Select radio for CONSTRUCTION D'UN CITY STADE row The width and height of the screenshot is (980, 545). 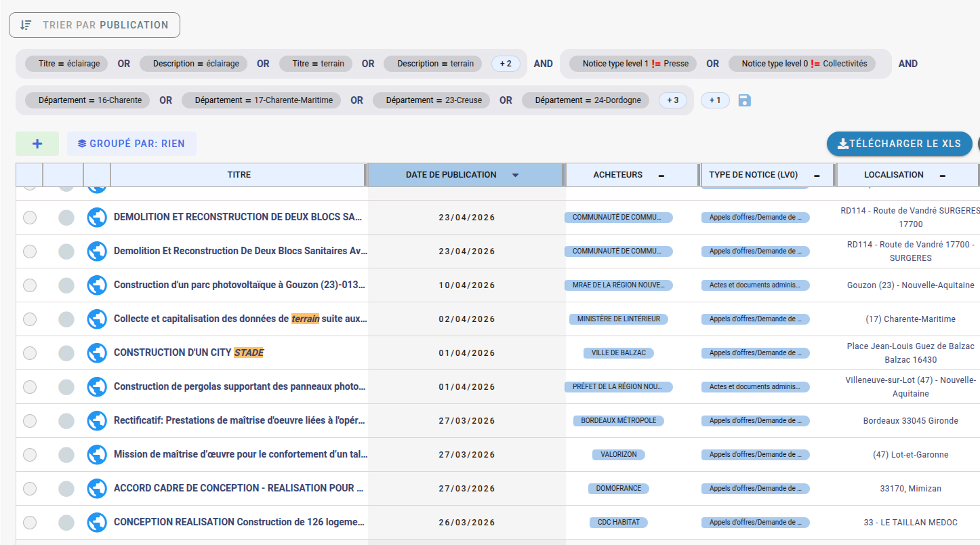[30, 352]
